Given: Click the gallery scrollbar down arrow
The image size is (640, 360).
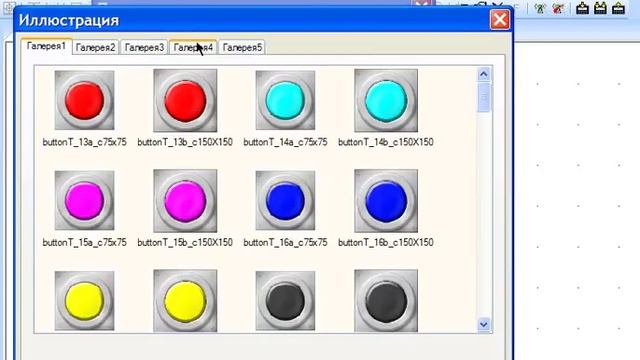Looking at the screenshot, I should click(484, 324).
